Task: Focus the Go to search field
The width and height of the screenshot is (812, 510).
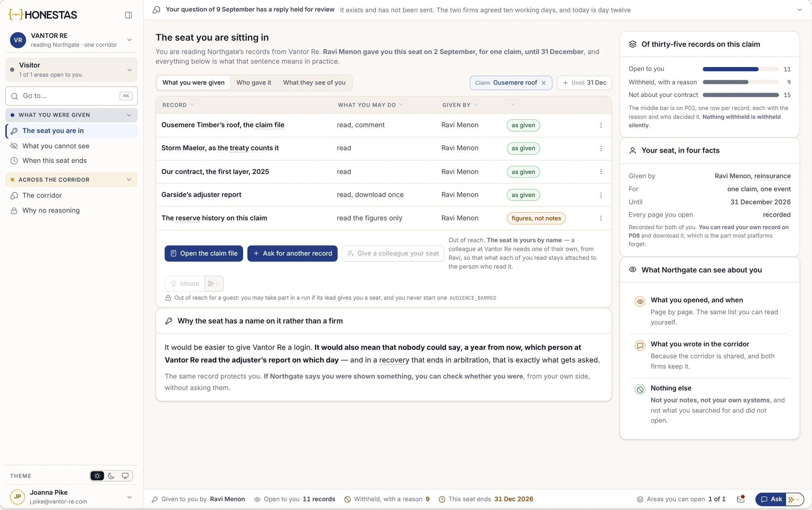Action: [x=71, y=96]
